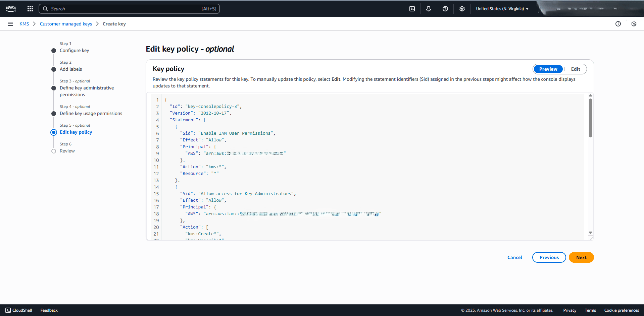The height and width of the screenshot is (316, 644).
Task: Open the help panel via question mark icon
Action: (x=445, y=8)
